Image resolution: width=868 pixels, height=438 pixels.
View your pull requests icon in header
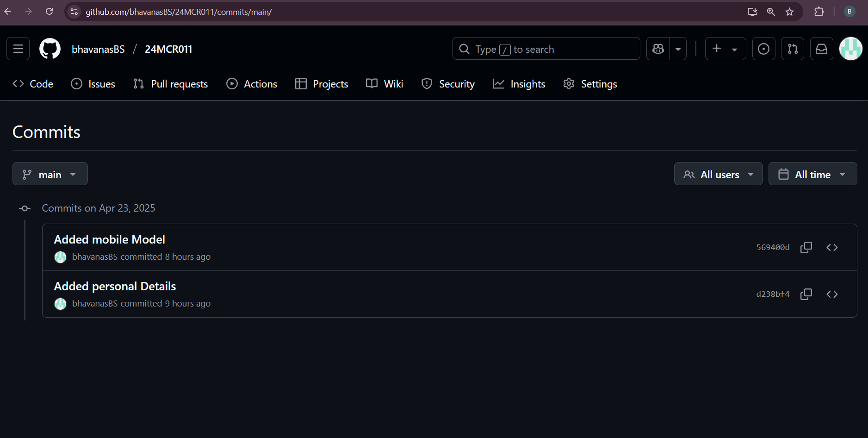coord(793,49)
